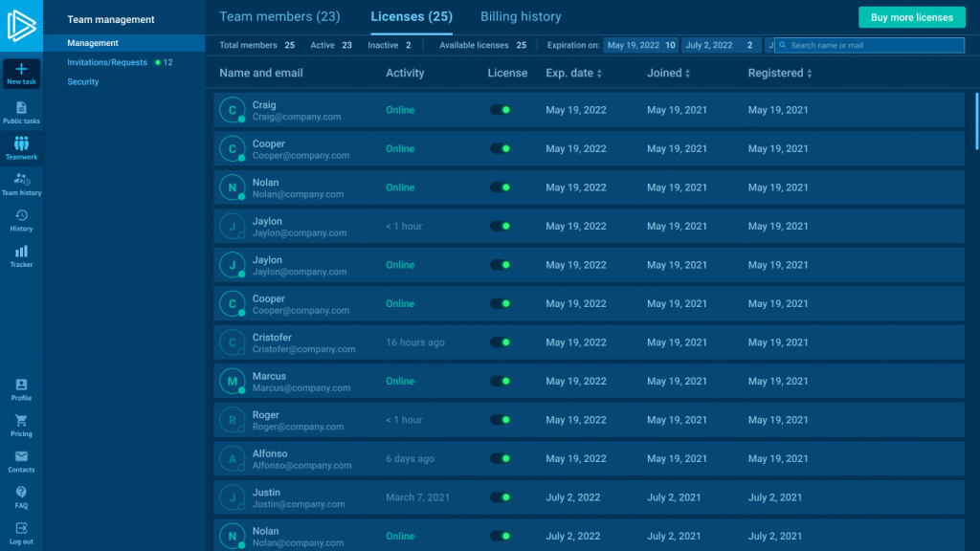
Task: Click Activity column header
Action: [405, 73]
